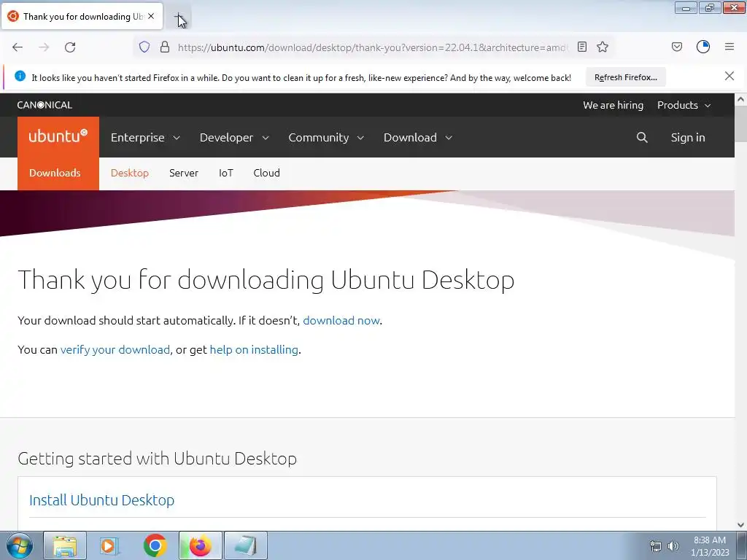Reload the current page
This screenshot has width=747, height=560.
(70, 47)
